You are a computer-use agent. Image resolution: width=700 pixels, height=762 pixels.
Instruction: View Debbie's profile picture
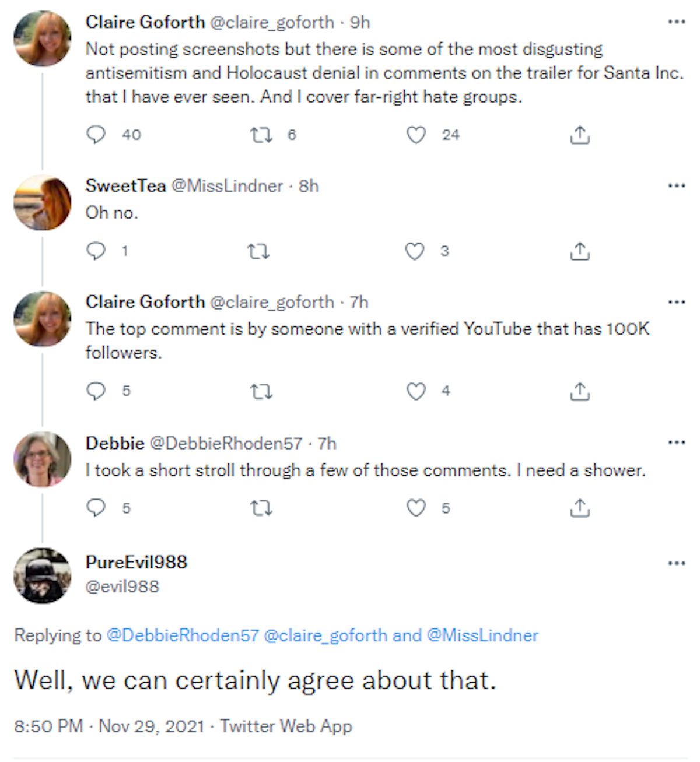coord(42,459)
